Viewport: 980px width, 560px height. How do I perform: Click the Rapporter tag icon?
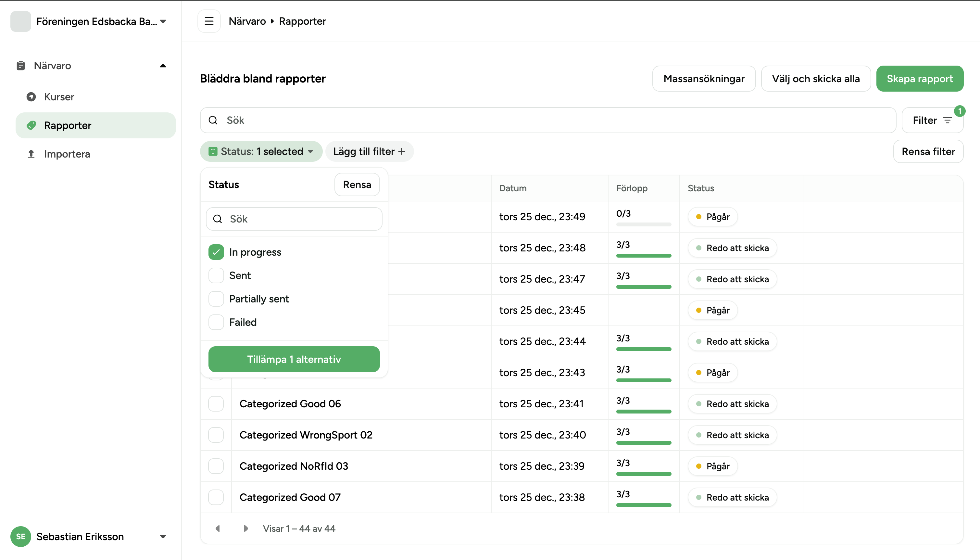(x=31, y=125)
